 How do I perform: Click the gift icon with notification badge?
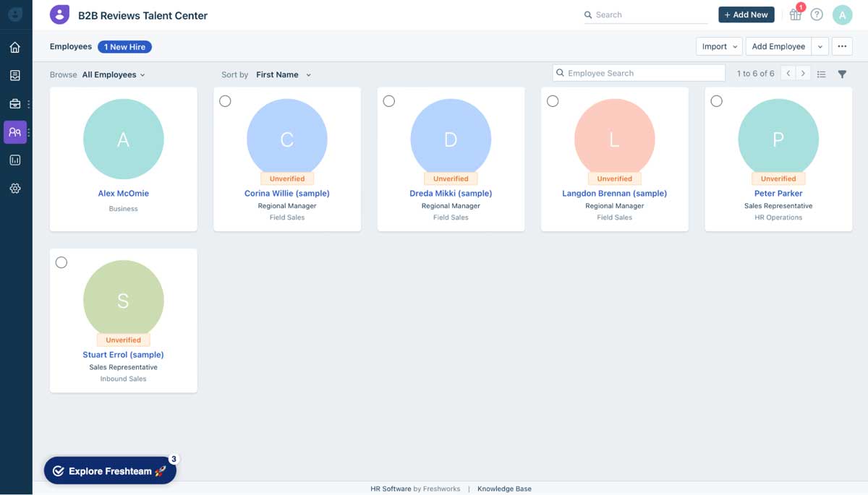coord(795,14)
